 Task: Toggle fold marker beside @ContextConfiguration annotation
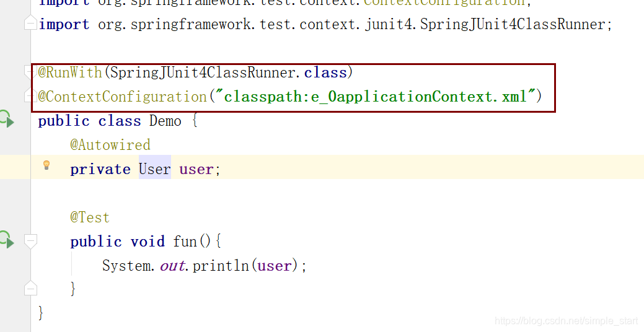coord(30,96)
